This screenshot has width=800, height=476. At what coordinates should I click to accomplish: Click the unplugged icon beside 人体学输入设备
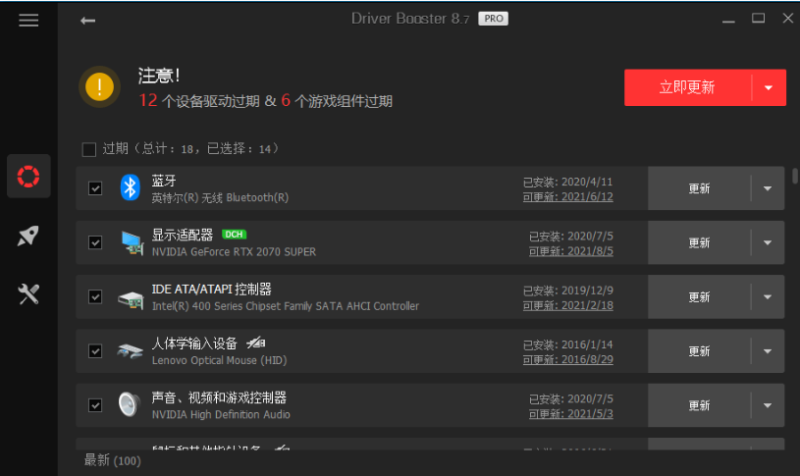coord(256,343)
